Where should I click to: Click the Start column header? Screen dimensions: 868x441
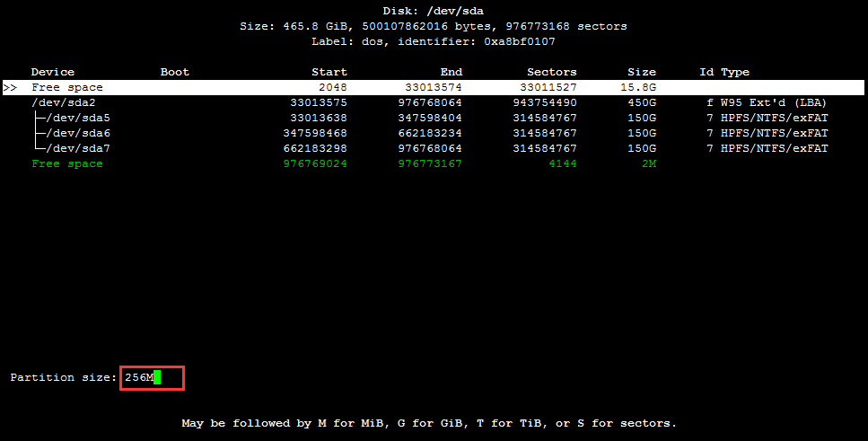[329, 72]
